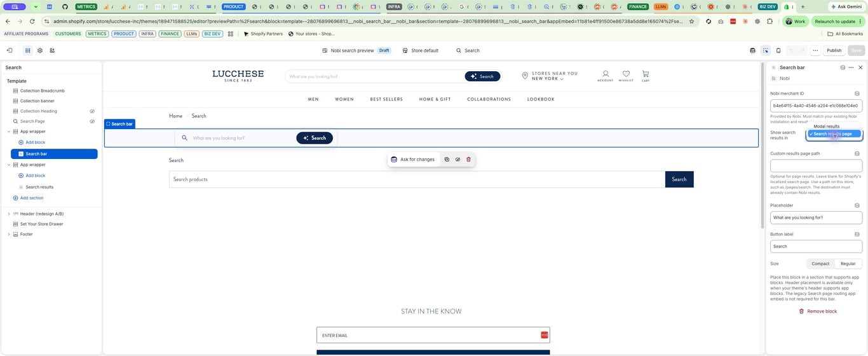Toggle visibility of Collection Heading section
Image resolution: width=868 pixels, height=356 pixels.
92,111
